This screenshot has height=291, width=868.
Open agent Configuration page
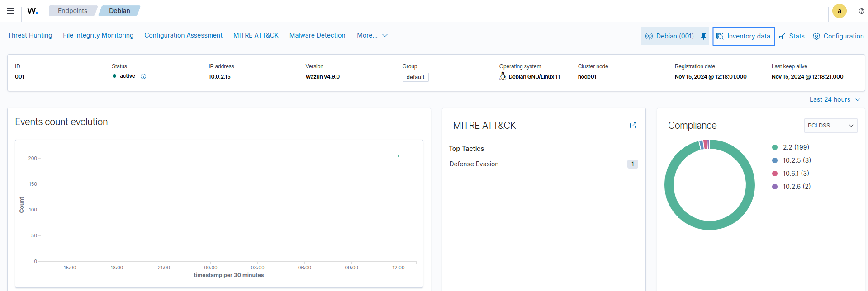[x=838, y=36]
